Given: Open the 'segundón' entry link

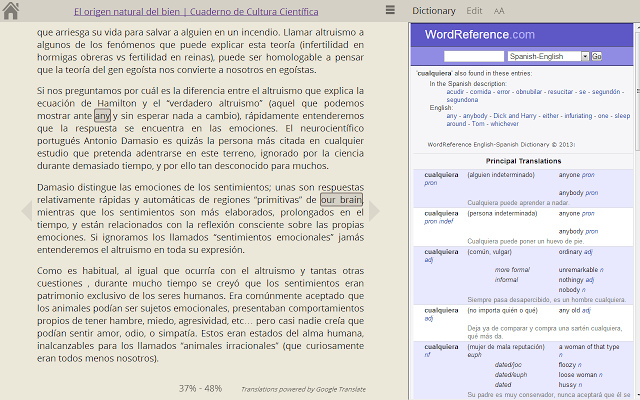Looking at the screenshot, I should coord(606,92).
